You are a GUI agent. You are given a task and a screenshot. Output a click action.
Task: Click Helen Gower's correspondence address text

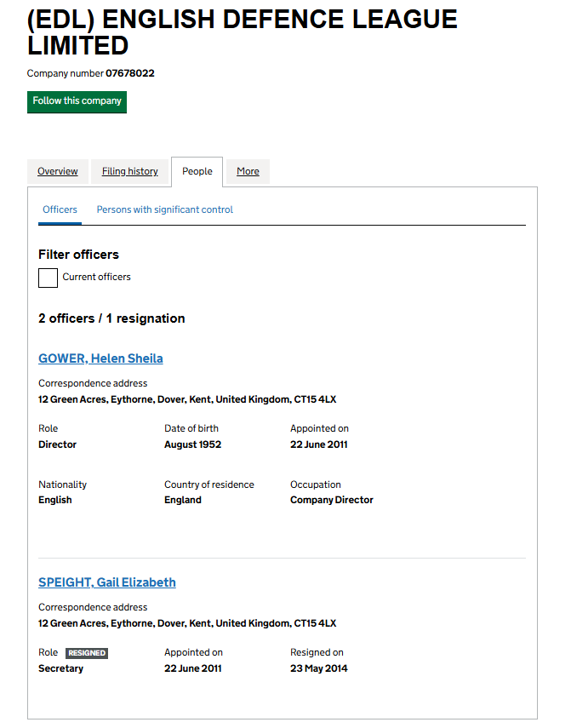(187, 399)
